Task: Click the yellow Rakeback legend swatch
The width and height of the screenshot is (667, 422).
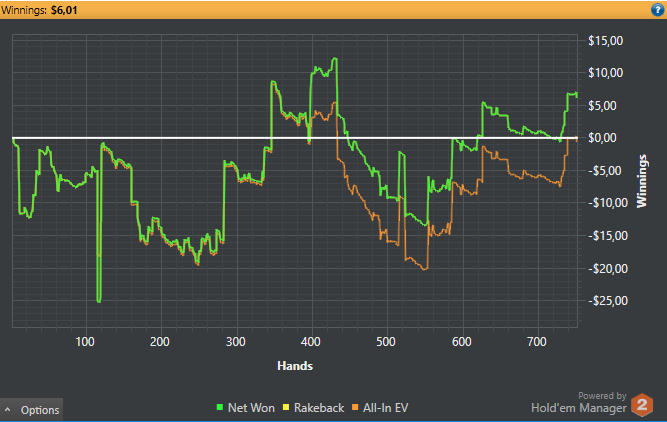Action: pyautogui.click(x=286, y=408)
